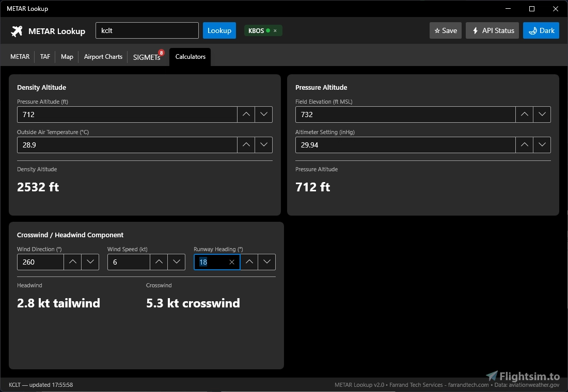View the SIGMETs tab
The image size is (568, 392).
[147, 57]
